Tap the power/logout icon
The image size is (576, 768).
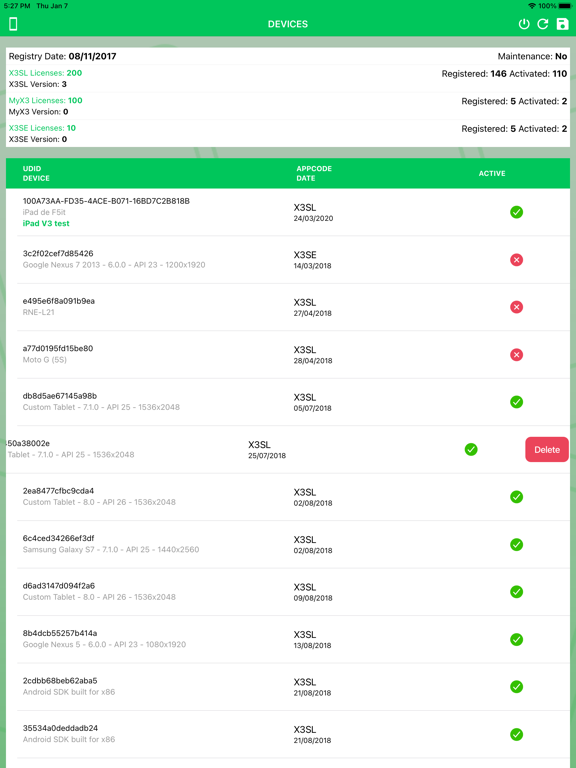tap(524, 24)
